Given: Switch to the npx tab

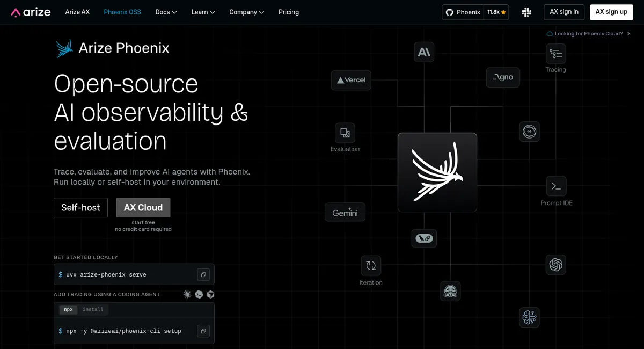Looking at the screenshot, I should (68, 310).
